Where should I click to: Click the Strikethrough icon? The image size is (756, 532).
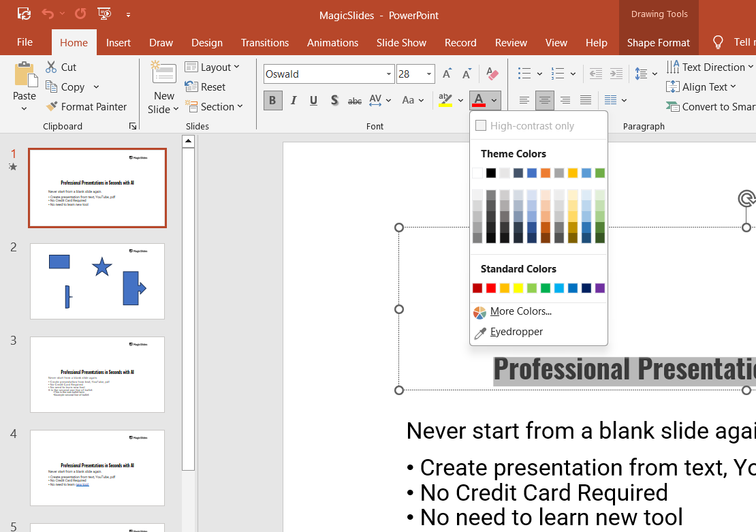tap(355, 101)
